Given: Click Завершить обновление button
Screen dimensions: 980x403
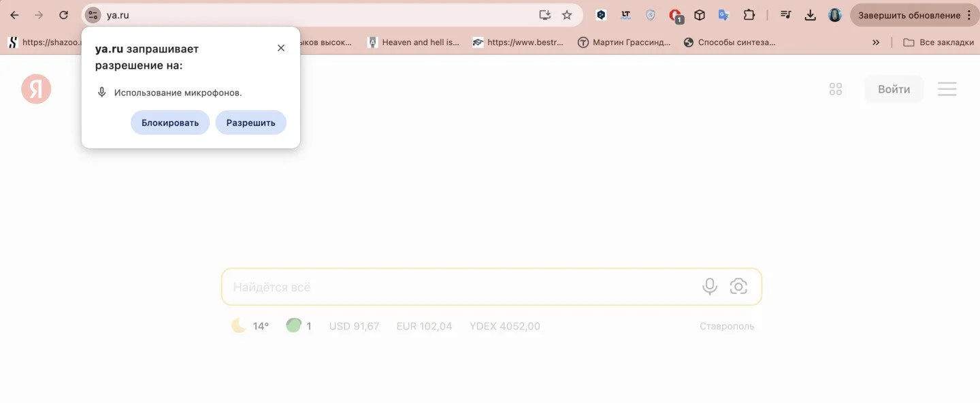Looking at the screenshot, I should coord(915,15).
